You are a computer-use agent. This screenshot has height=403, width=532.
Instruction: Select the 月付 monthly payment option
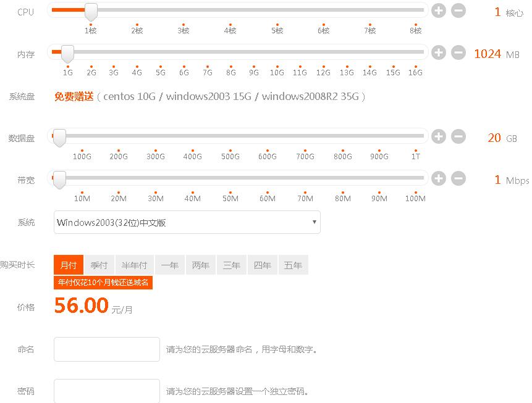pyautogui.click(x=68, y=265)
